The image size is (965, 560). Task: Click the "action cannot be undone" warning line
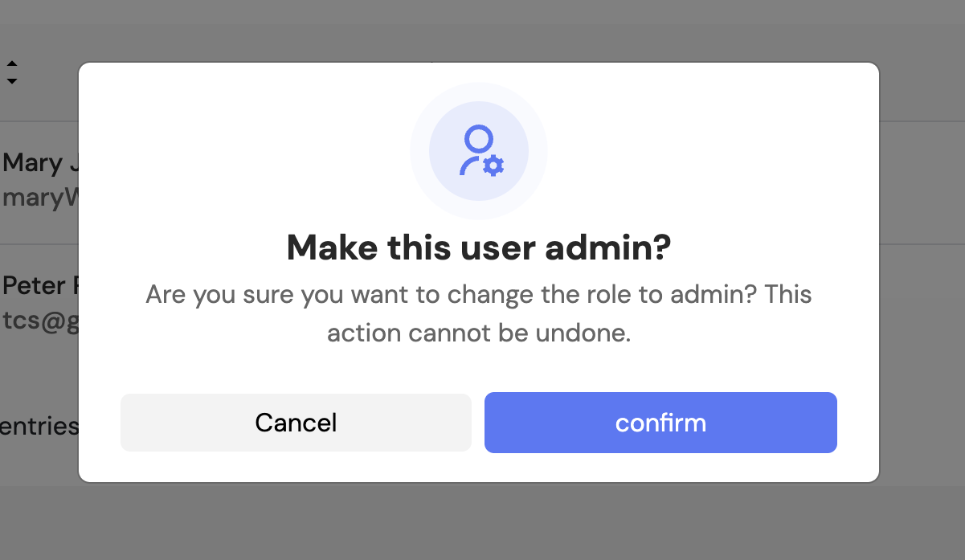478,333
